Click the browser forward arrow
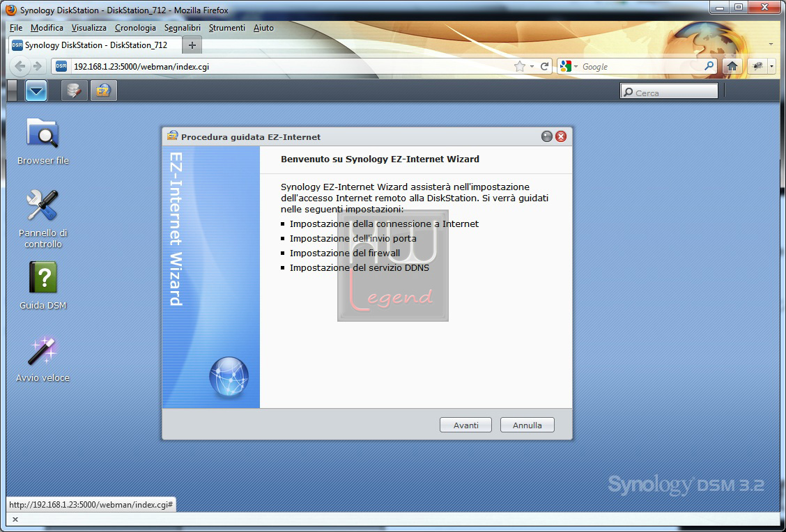Viewport: 786px width, 532px height. 38,66
